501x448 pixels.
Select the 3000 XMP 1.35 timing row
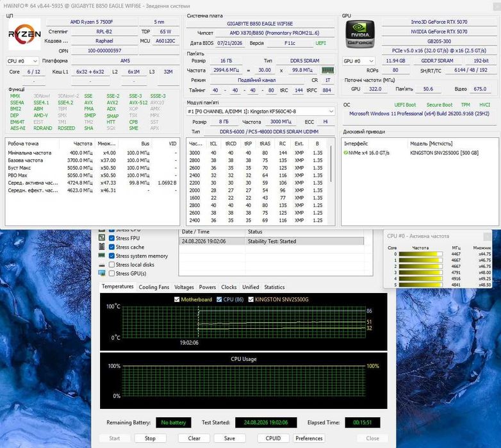(x=258, y=153)
